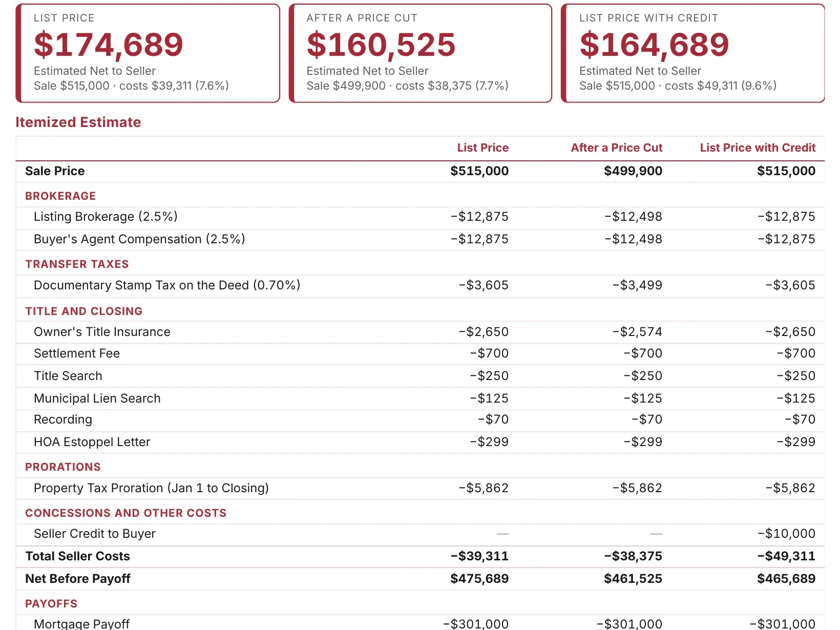
Task: Click the Net Before Payoff row label
Action: 78,579
